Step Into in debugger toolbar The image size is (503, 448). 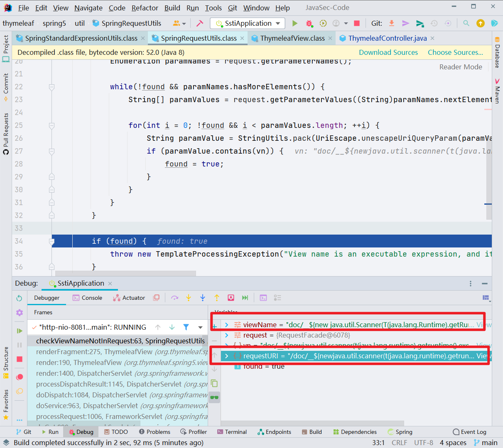tap(189, 298)
